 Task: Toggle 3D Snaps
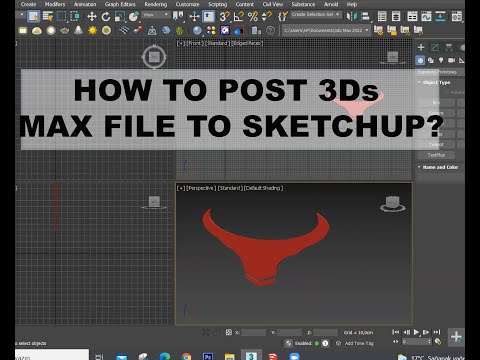point(225,16)
